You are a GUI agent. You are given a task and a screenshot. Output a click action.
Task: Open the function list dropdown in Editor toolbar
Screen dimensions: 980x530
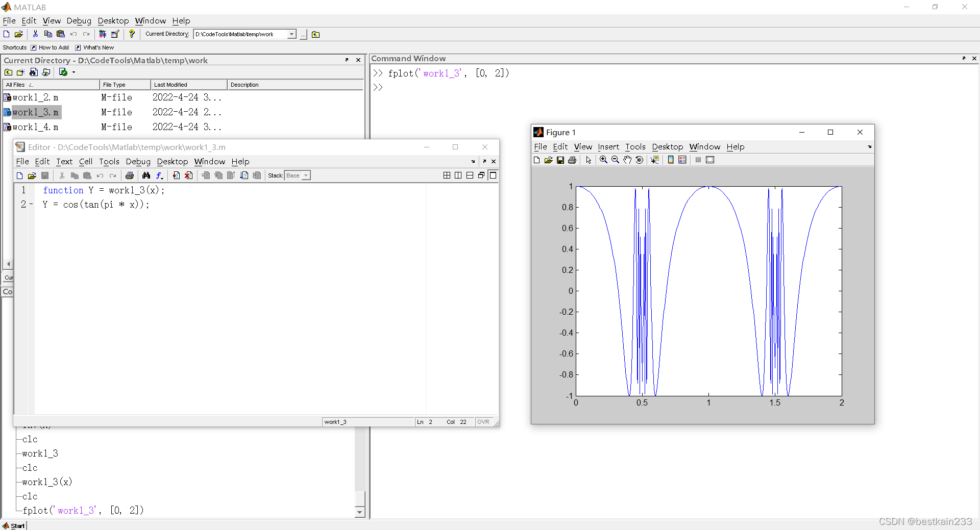click(159, 175)
